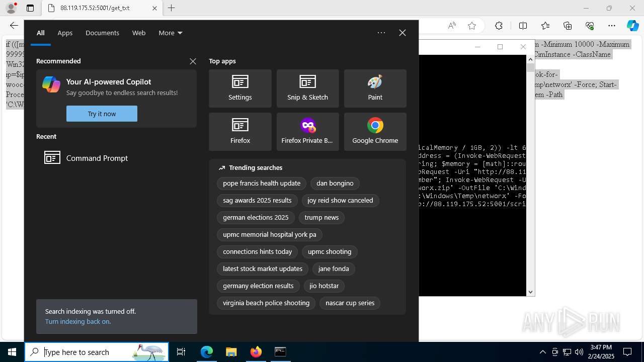
Task: Launch Snip & Sketch tile
Action: click(307, 88)
